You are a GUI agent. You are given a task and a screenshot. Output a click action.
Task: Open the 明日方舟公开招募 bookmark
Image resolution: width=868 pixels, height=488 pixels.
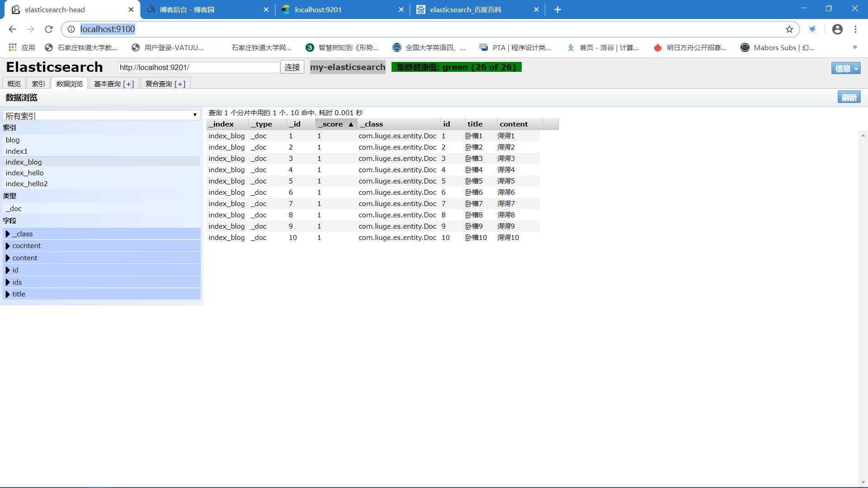[690, 47]
